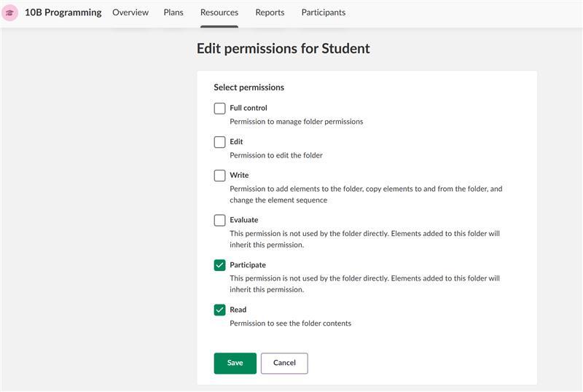Viewport: 583px width, 392px height.
Task: Enable the Evaluate permission checkbox
Action: [219, 220]
